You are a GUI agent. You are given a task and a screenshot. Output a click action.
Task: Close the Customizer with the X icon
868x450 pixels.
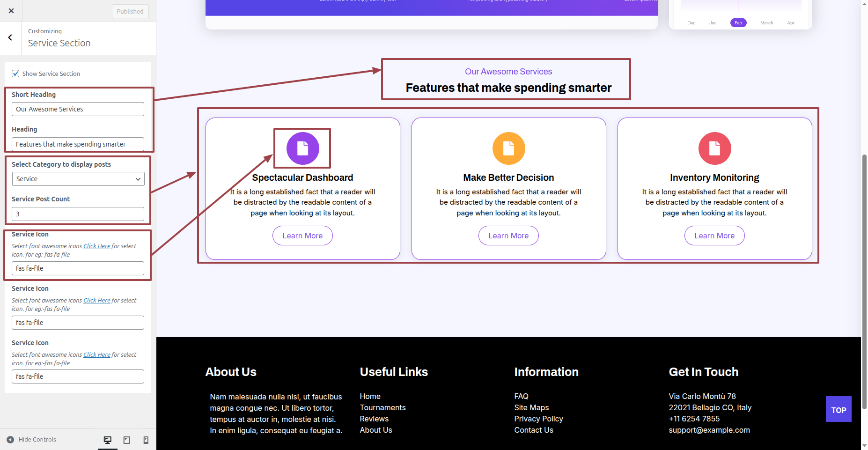[x=11, y=11]
